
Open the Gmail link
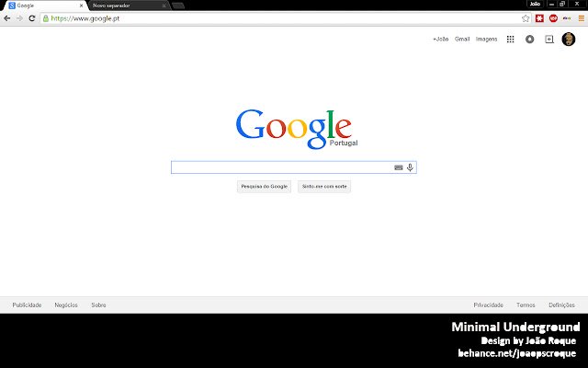(462, 39)
